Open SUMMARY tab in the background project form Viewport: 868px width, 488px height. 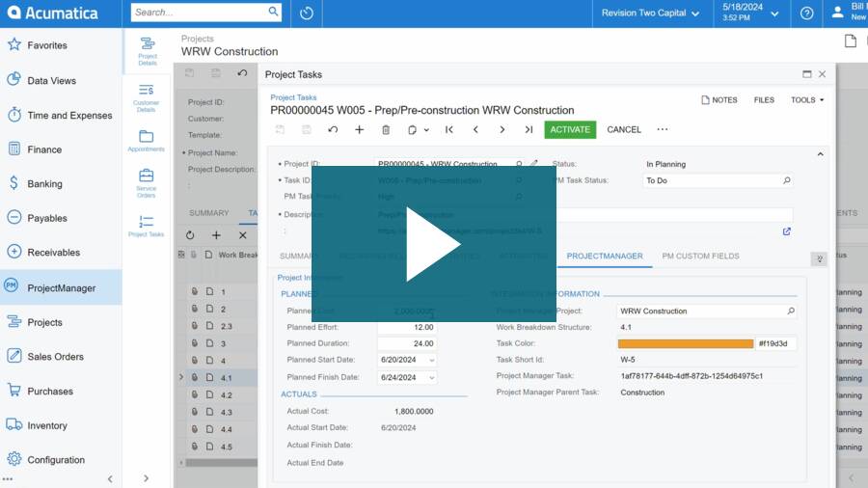(x=208, y=213)
